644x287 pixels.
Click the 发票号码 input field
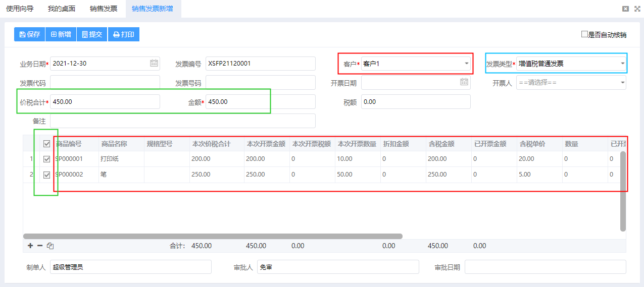pos(261,83)
